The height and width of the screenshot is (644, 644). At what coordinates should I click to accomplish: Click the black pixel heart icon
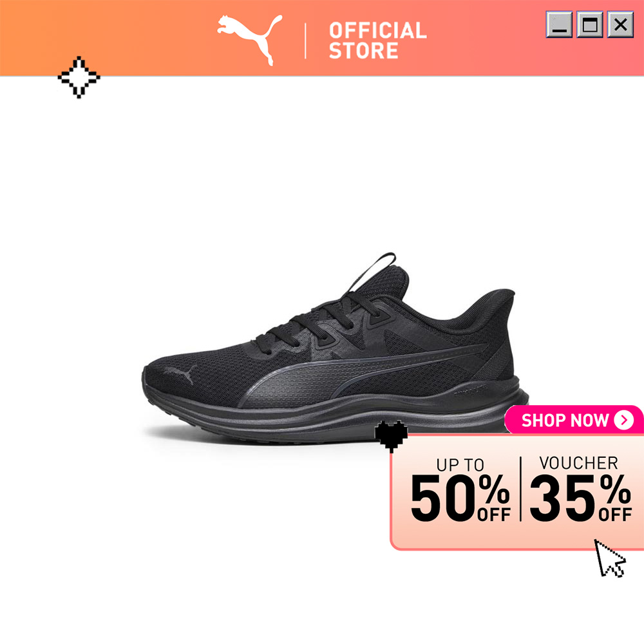coord(391,436)
